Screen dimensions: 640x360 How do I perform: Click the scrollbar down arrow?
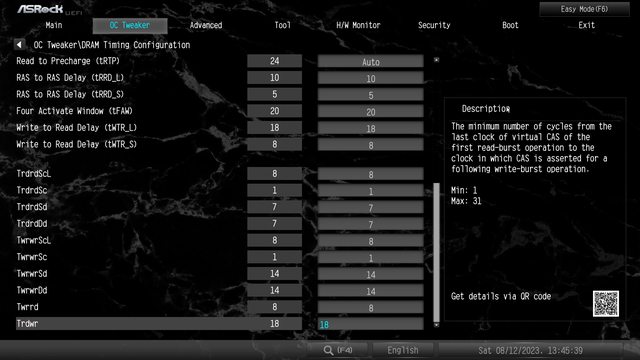[436, 324]
